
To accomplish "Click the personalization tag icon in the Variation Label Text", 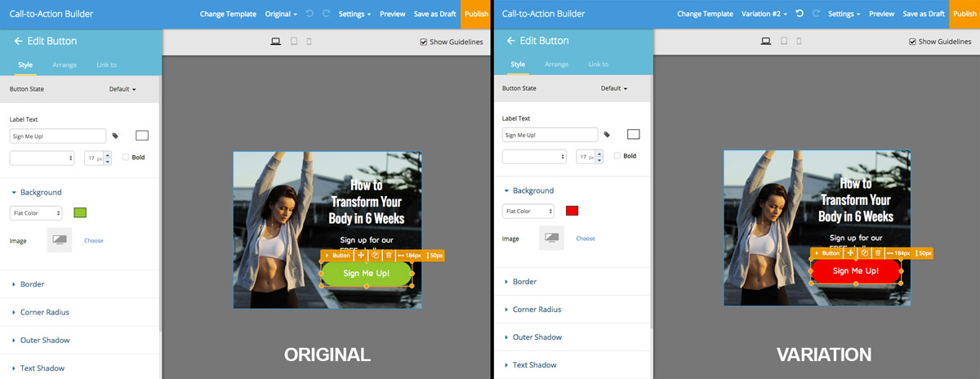I will [608, 134].
